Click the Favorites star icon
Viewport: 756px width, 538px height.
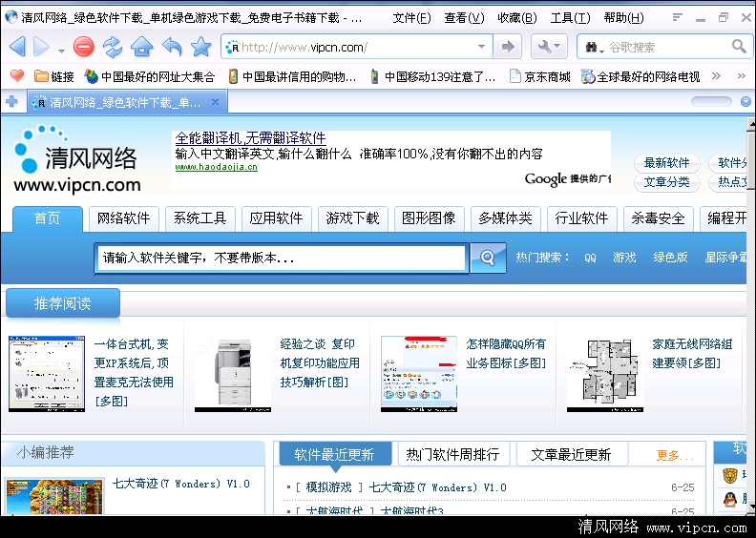pyautogui.click(x=201, y=47)
